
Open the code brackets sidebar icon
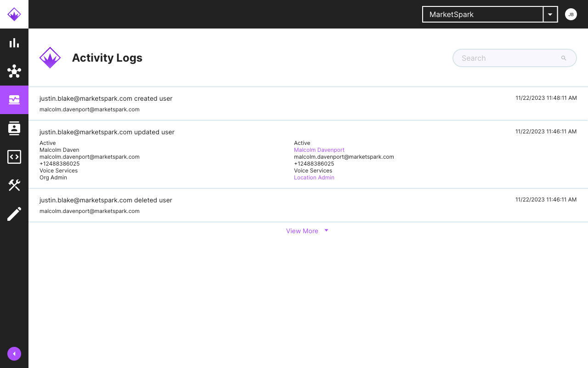click(x=14, y=157)
